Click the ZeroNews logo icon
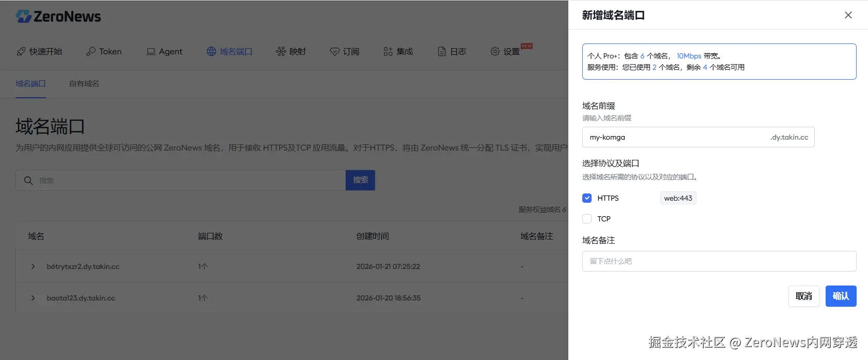Viewport: 868px width, 360px height. click(x=24, y=17)
